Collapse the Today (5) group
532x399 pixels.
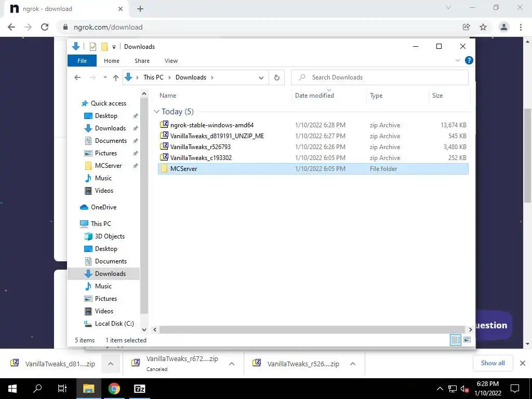point(156,112)
